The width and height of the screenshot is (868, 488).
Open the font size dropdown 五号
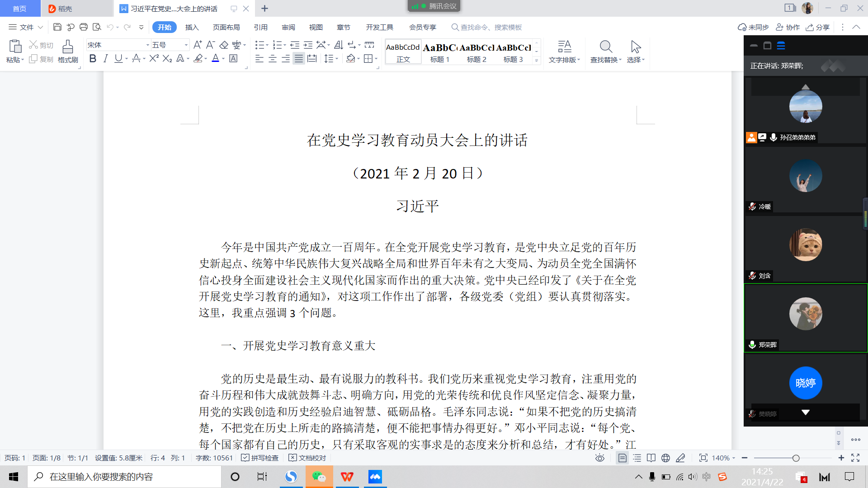point(186,45)
